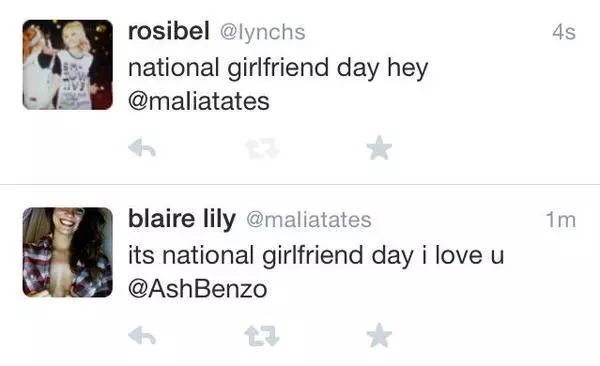This screenshot has height=366, width=600.
Task: Open rosibel's profile picture
Action: (x=68, y=65)
